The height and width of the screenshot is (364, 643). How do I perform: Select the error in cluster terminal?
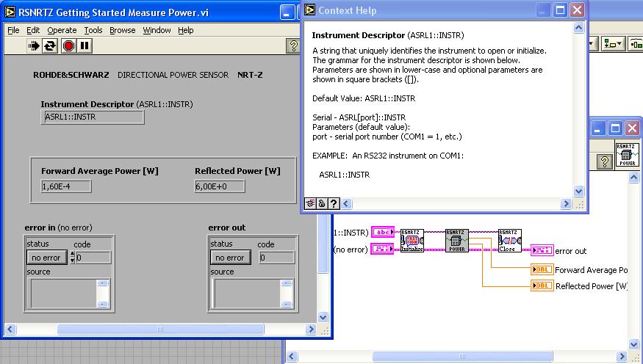coord(382,249)
